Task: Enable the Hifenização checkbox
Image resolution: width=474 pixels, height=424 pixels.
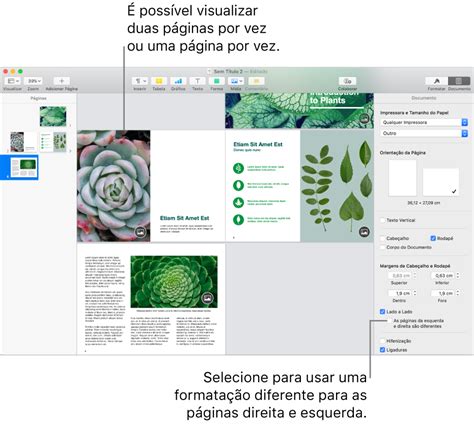Action: 383,341
